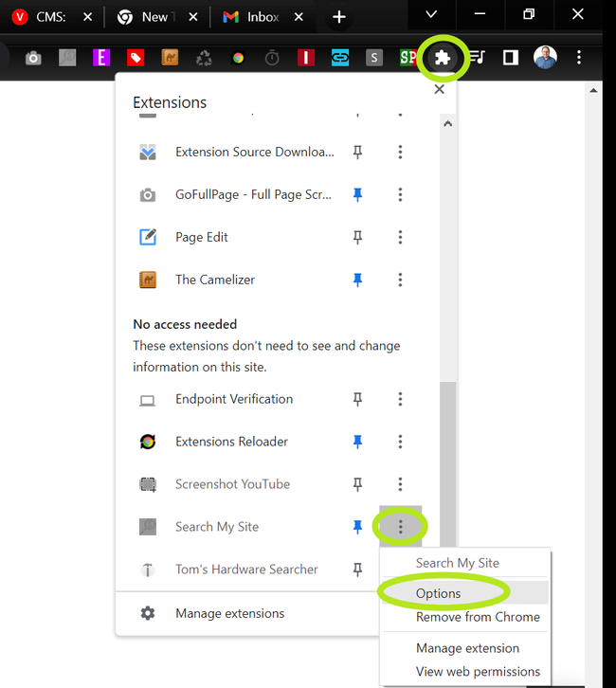Unpin Search My Site from toolbar

pos(357,527)
